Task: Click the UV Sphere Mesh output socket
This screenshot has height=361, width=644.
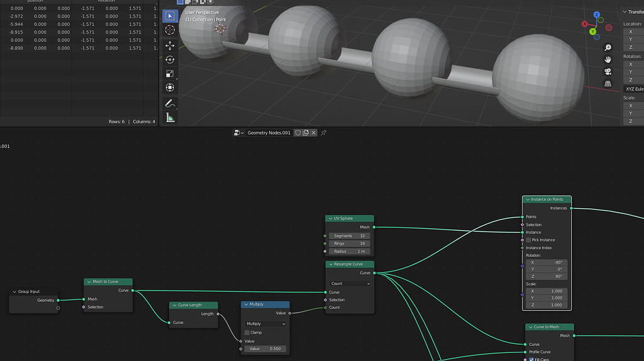Action: point(374,227)
